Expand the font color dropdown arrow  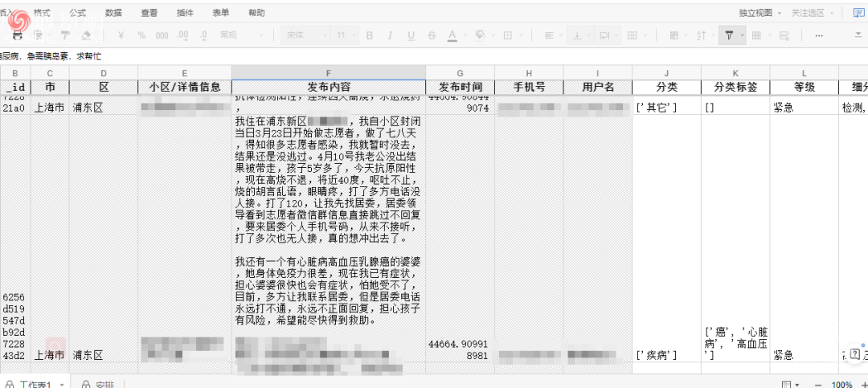(464, 35)
